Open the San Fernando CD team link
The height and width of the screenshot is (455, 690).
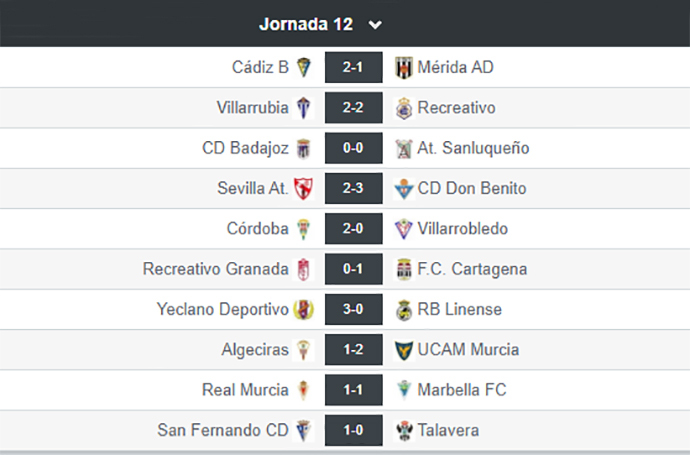tap(223, 430)
